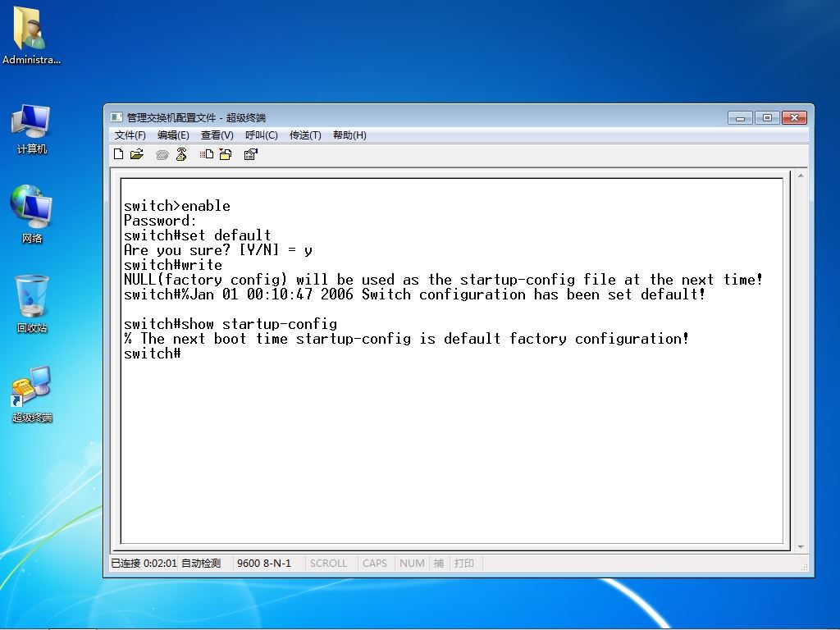Select the 网络 desktop icon
Image resolution: width=840 pixels, height=630 pixels.
click(32, 214)
